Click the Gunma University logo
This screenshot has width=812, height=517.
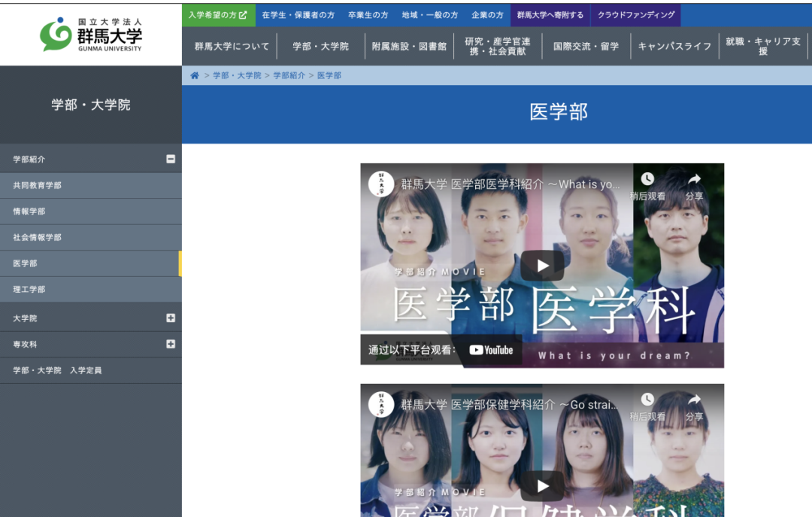(x=91, y=34)
